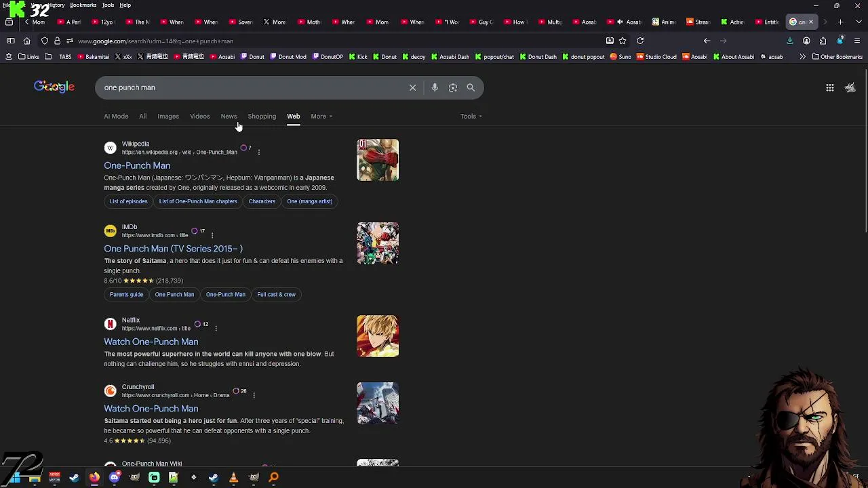
Task: Open the Studio Cloud bookmark
Action: (x=656, y=57)
